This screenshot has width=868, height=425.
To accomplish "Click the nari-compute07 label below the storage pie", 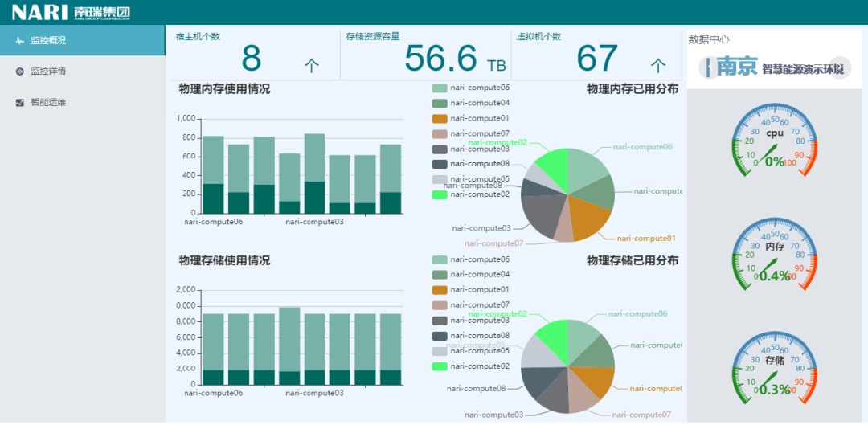I will pyautogui.click(x=641, y=415).
